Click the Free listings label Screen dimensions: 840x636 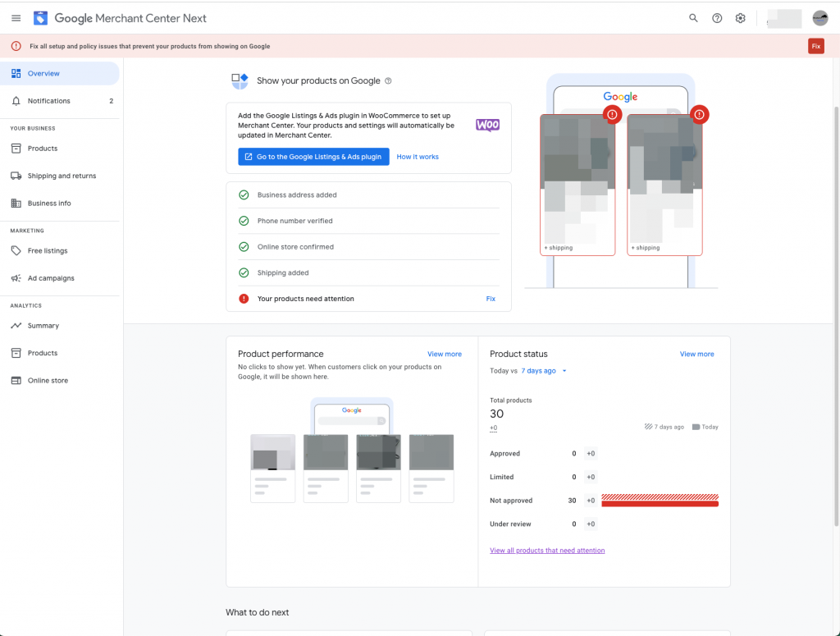(x=48, y=251)
